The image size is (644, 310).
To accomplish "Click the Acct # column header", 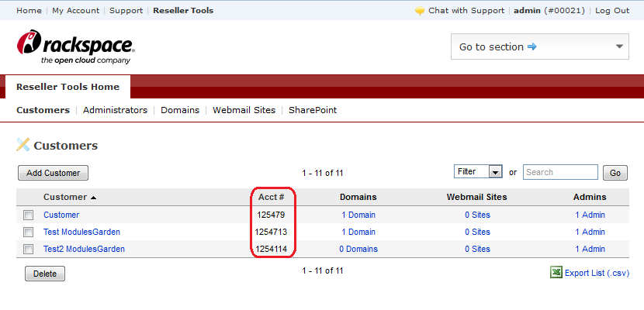I will pyautogui.click(x=271, y=197).
